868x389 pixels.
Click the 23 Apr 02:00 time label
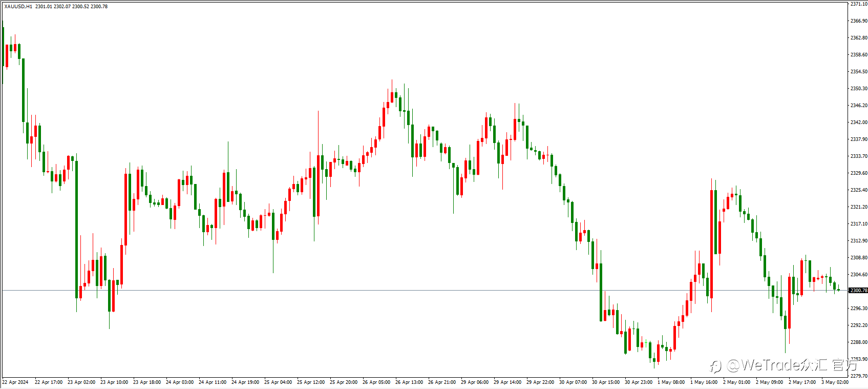point(81,382)
